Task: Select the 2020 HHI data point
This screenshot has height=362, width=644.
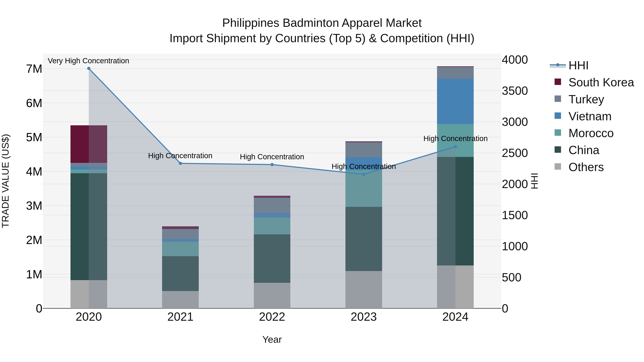Action: [89, 68]
